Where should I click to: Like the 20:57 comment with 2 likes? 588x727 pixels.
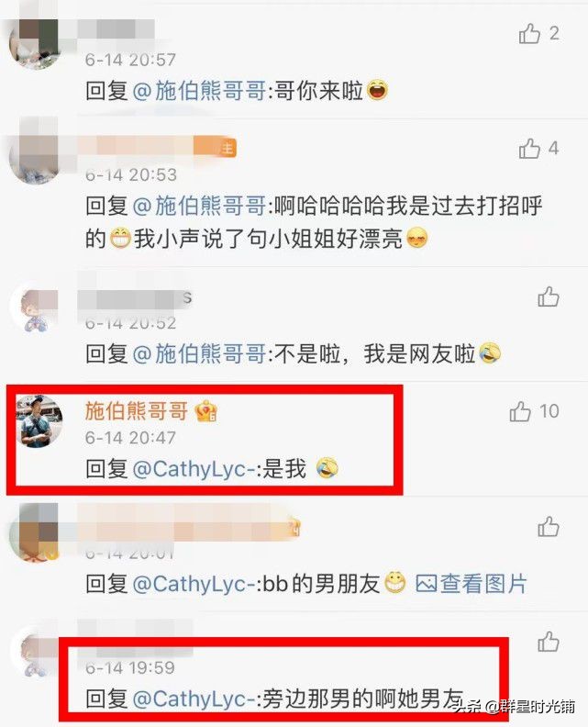click(529, 33)
